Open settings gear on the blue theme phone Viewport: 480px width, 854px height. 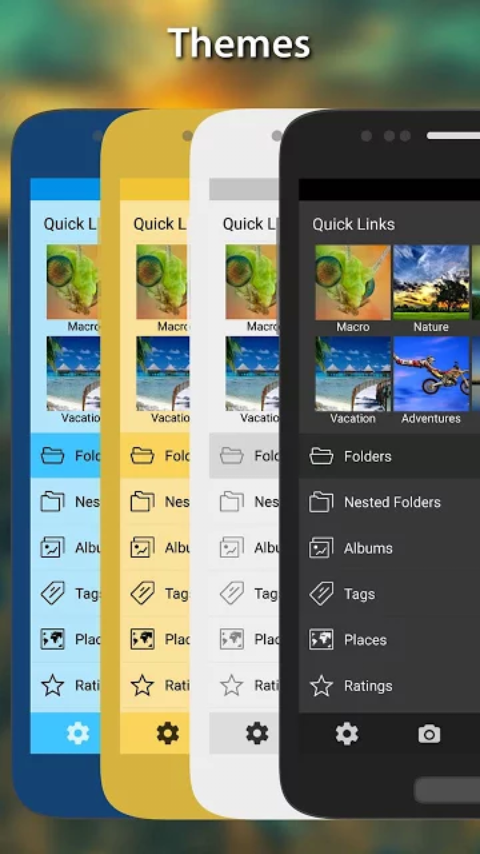coord(78,734)
